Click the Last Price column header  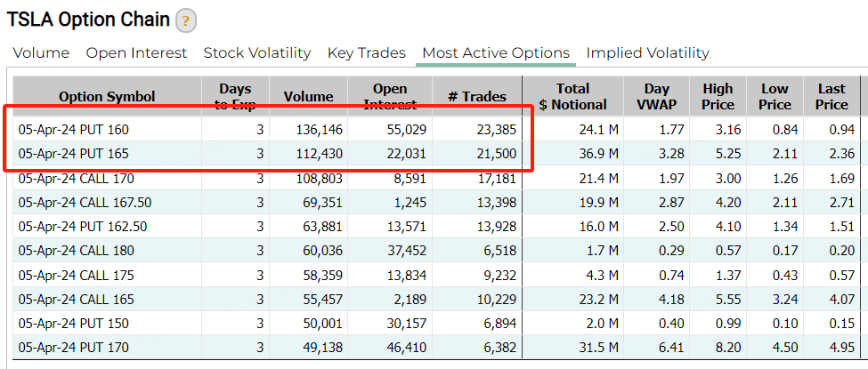pyautogui.click(x=832, y=97)
